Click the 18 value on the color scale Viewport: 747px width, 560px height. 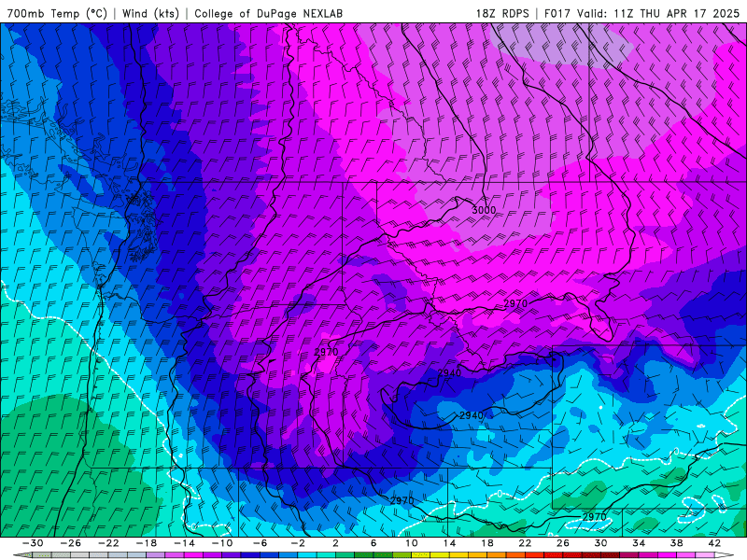[486, 543]
